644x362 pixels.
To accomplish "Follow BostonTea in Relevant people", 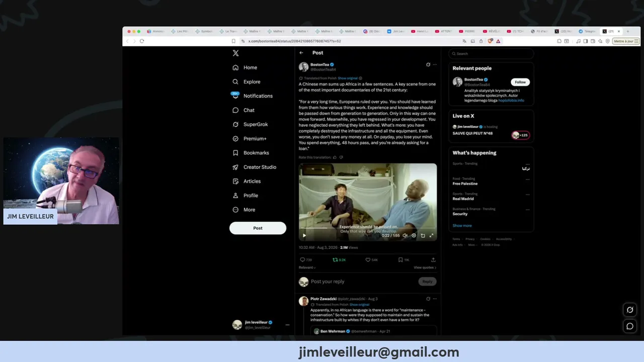I will click(520, 82).
